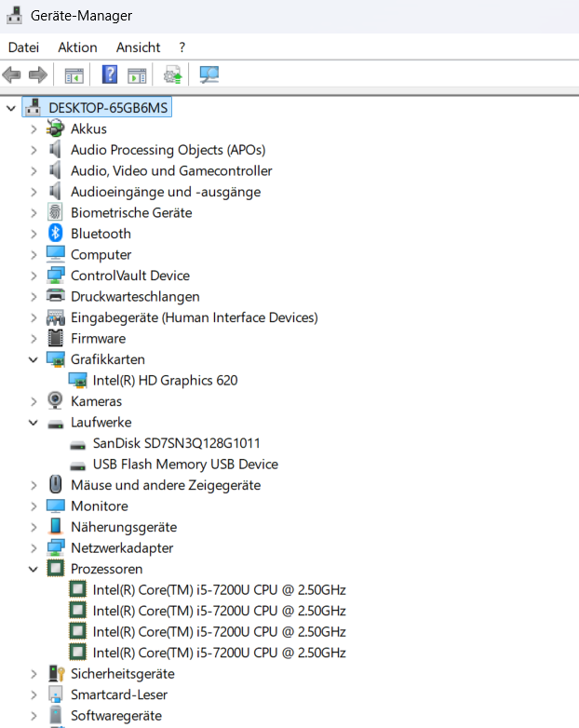Click the Forward arrow toolbar icon
579x728 pixels.
coord(38,74)
